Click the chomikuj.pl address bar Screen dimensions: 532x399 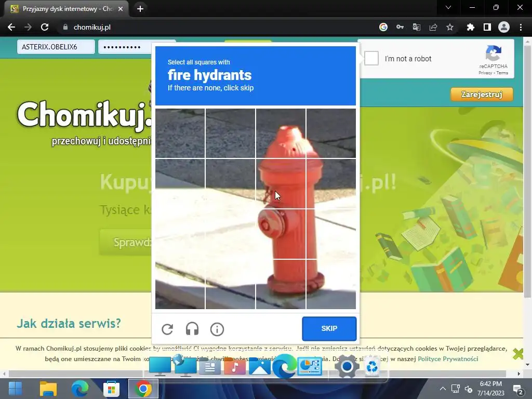click(x=217, y=27)
